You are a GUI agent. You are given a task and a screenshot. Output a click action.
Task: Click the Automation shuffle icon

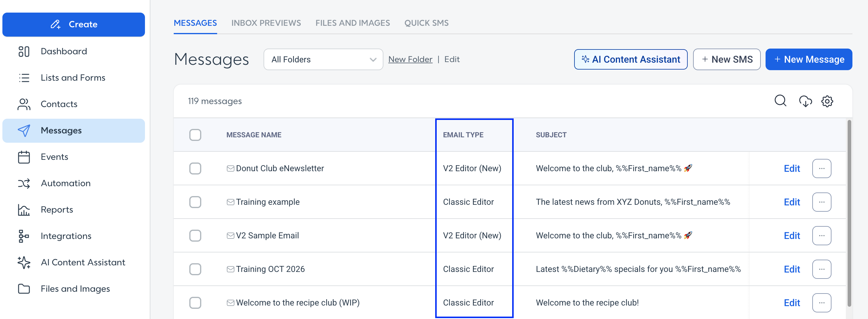(x=24, y=183)
